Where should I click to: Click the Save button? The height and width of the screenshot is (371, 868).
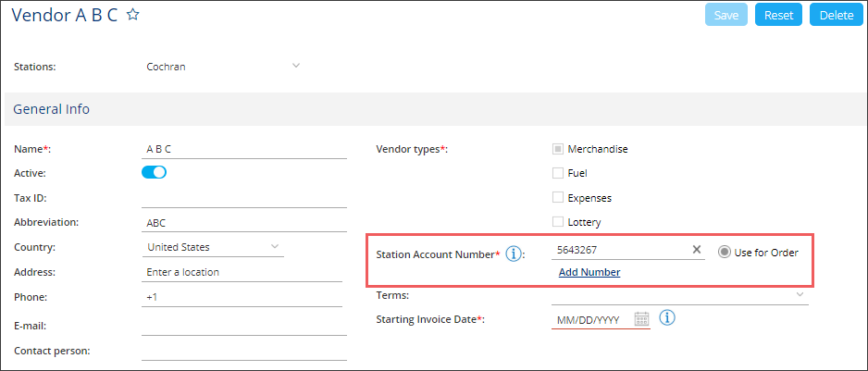(x=726, y=15)
